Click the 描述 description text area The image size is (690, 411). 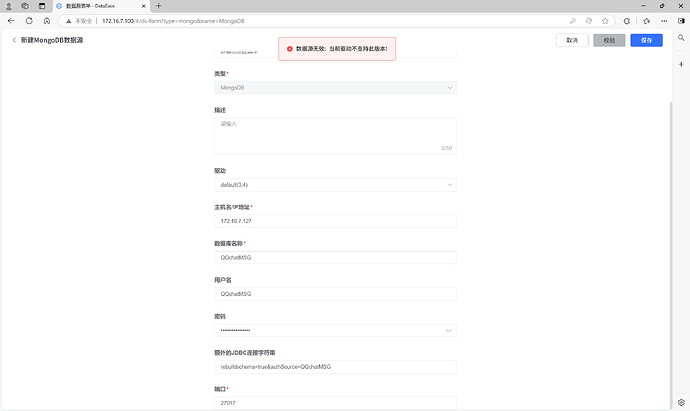335,136
